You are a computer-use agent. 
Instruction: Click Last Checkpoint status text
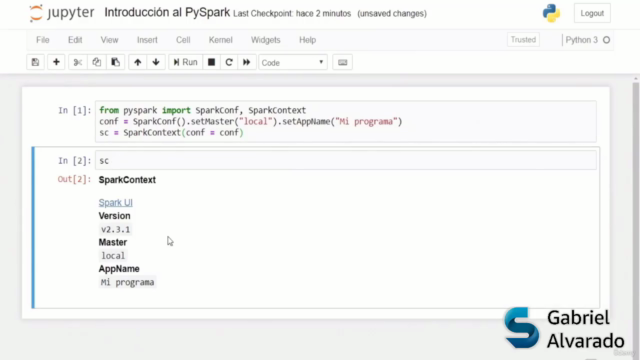coord(292,13)
